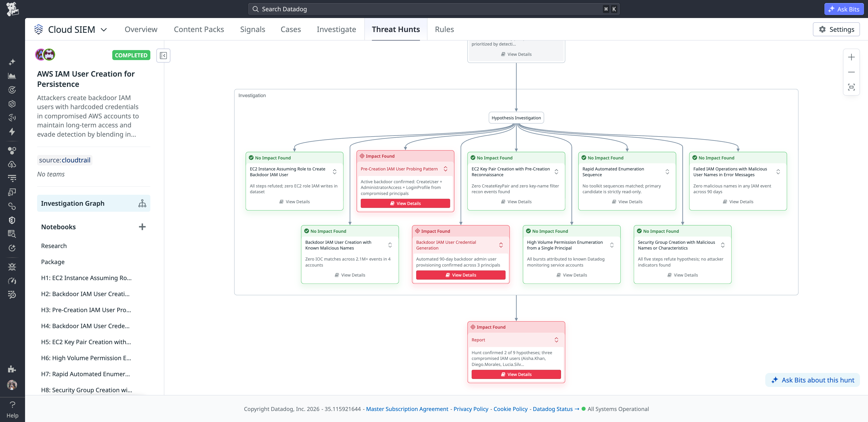Open the lightning bolt sidebar icon

click(12, 132)
